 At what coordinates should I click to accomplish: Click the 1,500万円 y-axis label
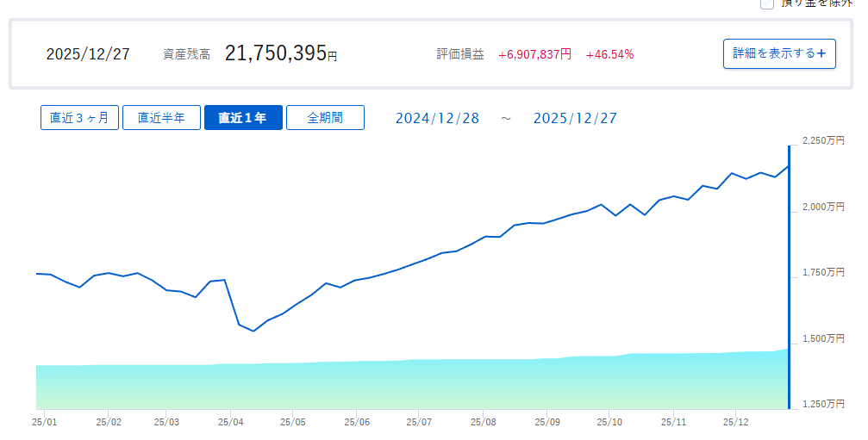[823, 338]
